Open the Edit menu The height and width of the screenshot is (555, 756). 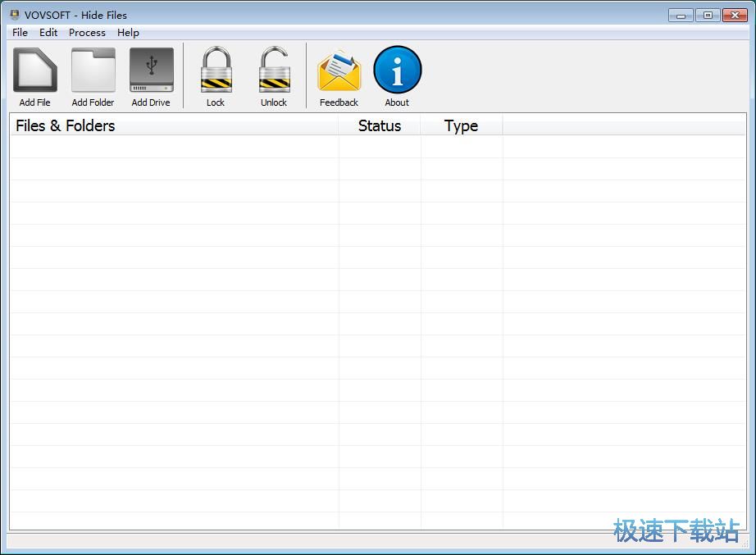(48, 33)
